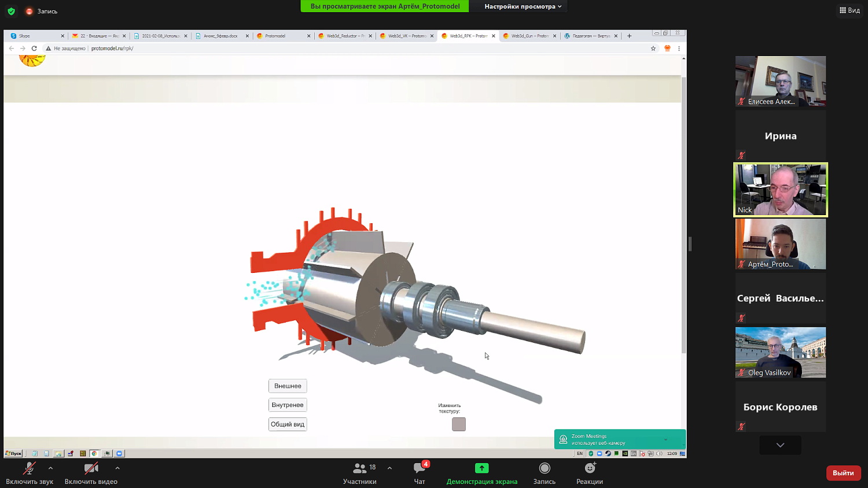868x488 pixels.
Task: Click Zoom icon in shared taskbar
Action: pyautogui.click(x=120, y=453)
